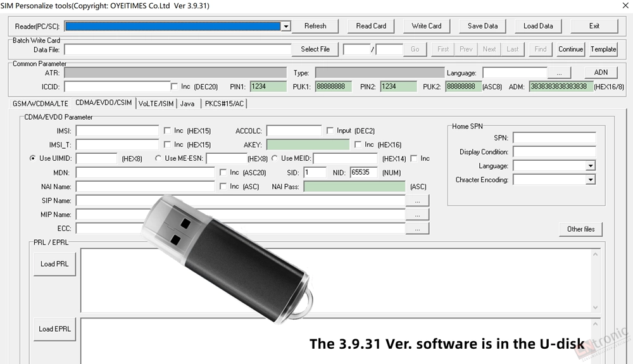Close the SIM Personalize tools window
Image resolution: width=633 pixels, height=364 pixels.
pos(625,5)
